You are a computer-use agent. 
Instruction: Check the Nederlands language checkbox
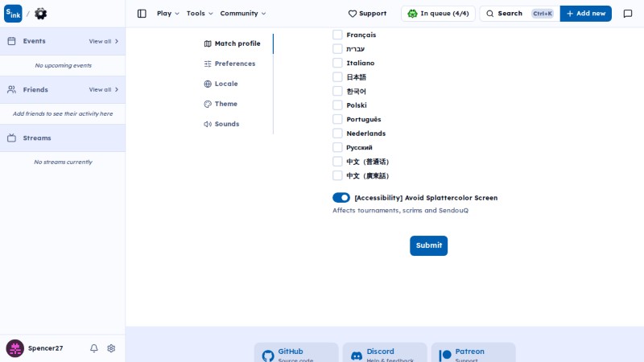tap(337, 134)
